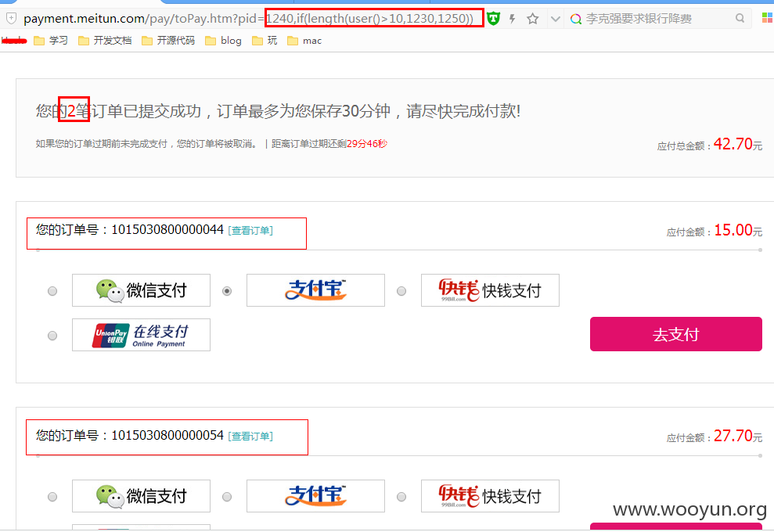
Task: Open the blog bookmarks folder
Action: [x=224, y=41]
